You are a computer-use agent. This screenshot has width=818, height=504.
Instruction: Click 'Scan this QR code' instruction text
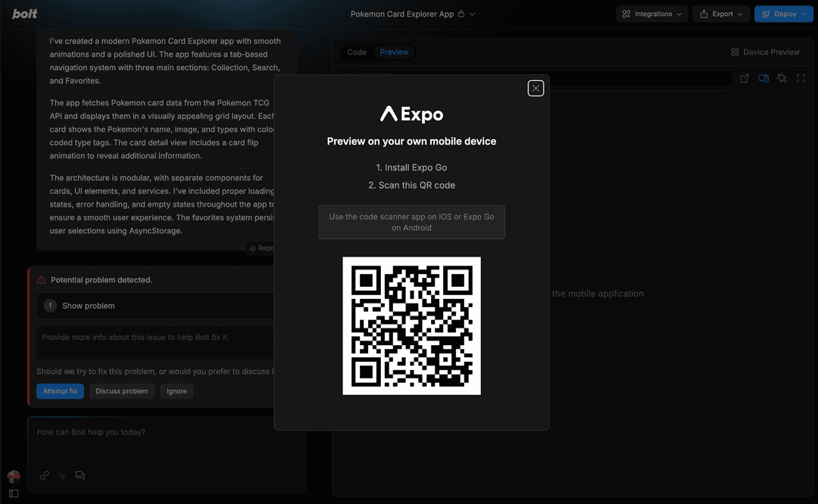(x=411, y=185)
